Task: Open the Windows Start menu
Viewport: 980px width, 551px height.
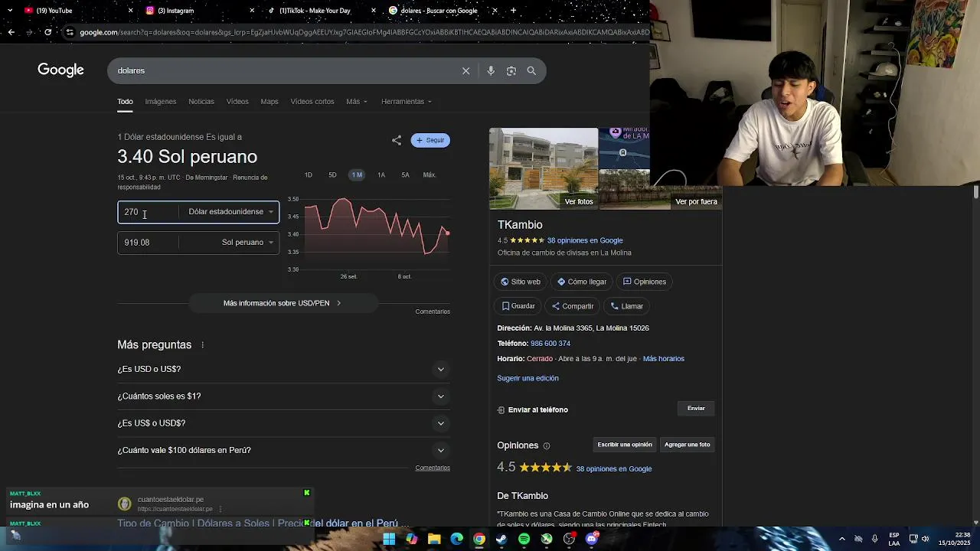Action: tap(389, 539)
